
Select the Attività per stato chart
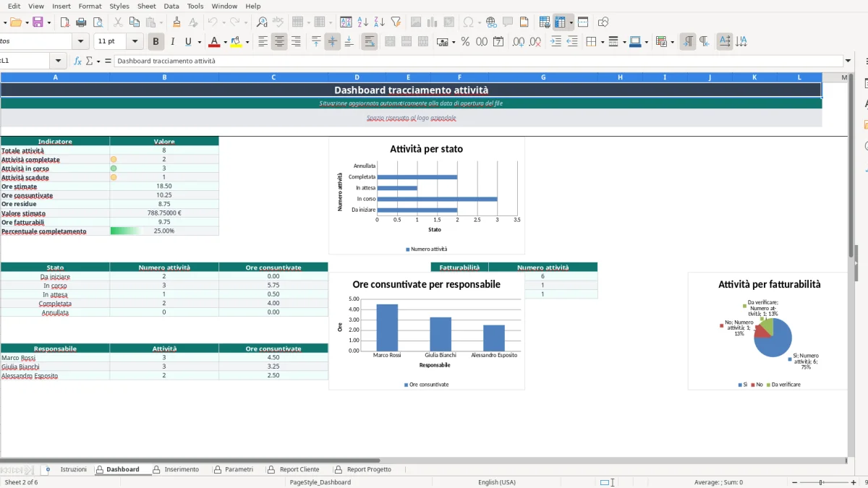tap(427, 196)
